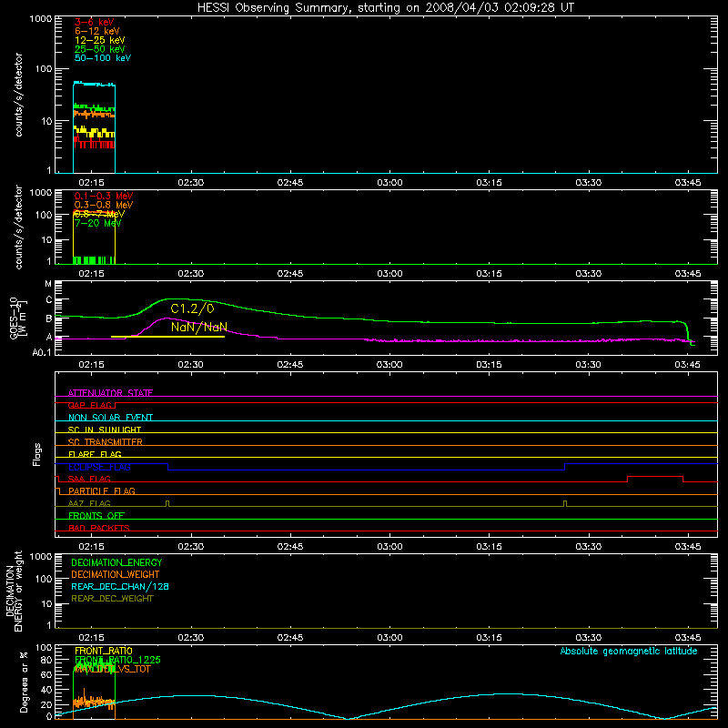The height and width of the screenshot is (728, 728).
Task: Select the orange 6-12 keV legend label
Action: (97, 31)
